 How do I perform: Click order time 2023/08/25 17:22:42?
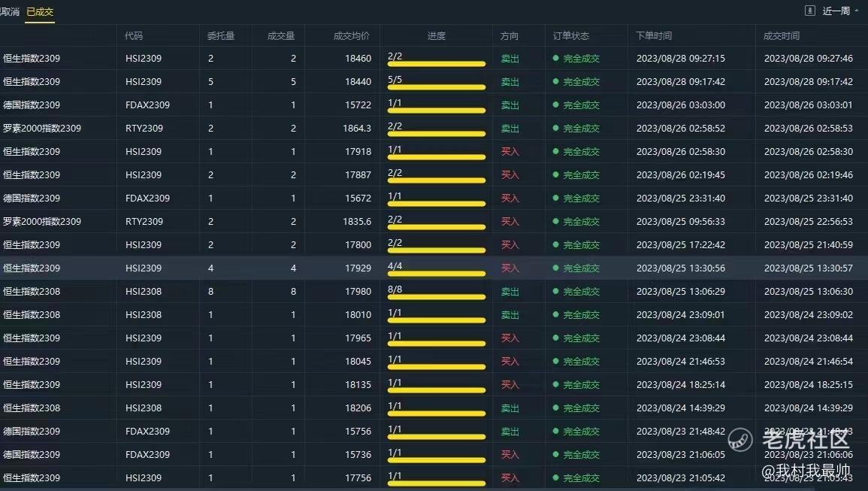pyautogui.click(x=680, y=244)
